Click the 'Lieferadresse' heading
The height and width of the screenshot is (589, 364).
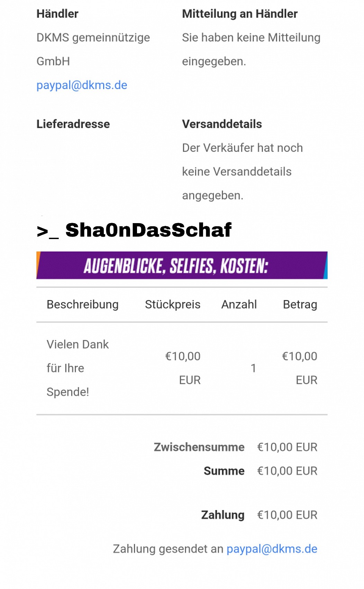click(x=73, y=124)
